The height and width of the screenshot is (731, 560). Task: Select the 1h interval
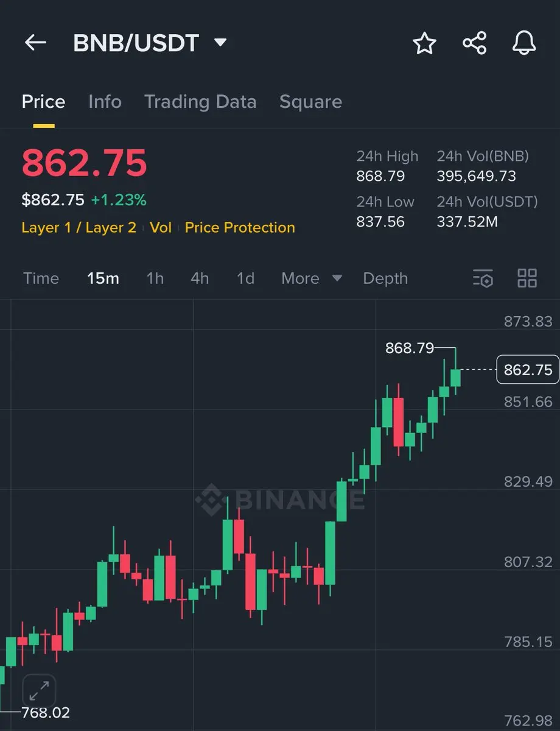click(x=155, y=278)
